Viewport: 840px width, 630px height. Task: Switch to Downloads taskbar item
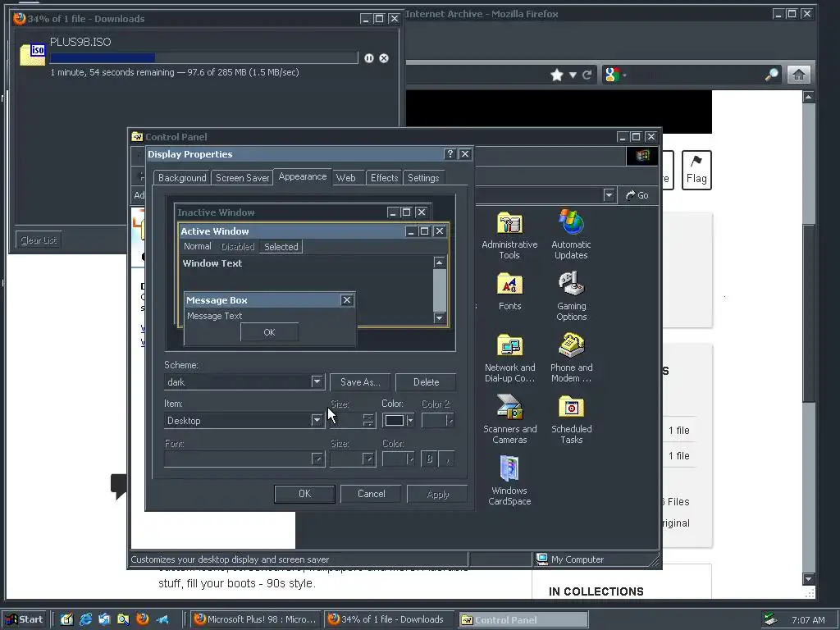pos(389,619)
